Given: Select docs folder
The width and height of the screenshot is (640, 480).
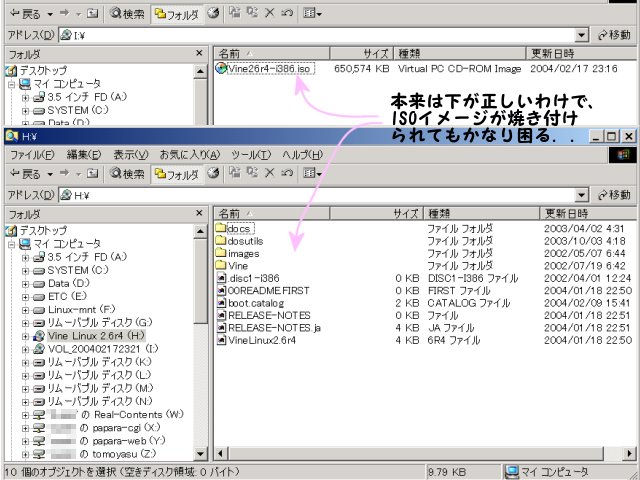Looking at the screenshot, I should [x=233, y=229].
